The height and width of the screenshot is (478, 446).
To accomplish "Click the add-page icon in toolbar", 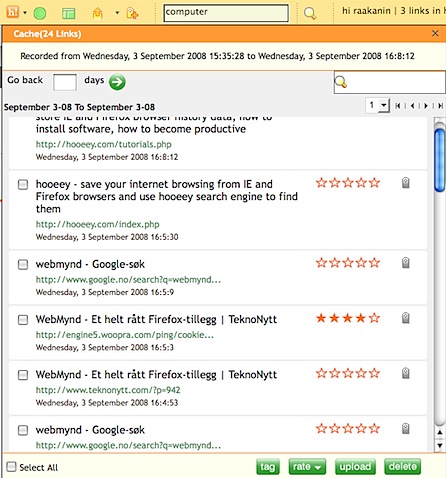I will (x=132, y=13).
